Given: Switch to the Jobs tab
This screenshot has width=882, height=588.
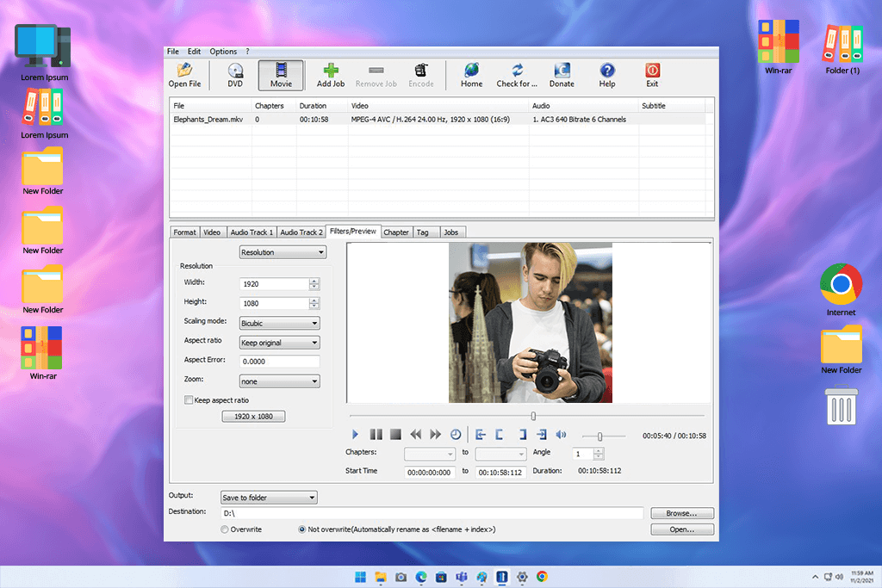Looking at the screenshot, I should [x=451, y=232].
